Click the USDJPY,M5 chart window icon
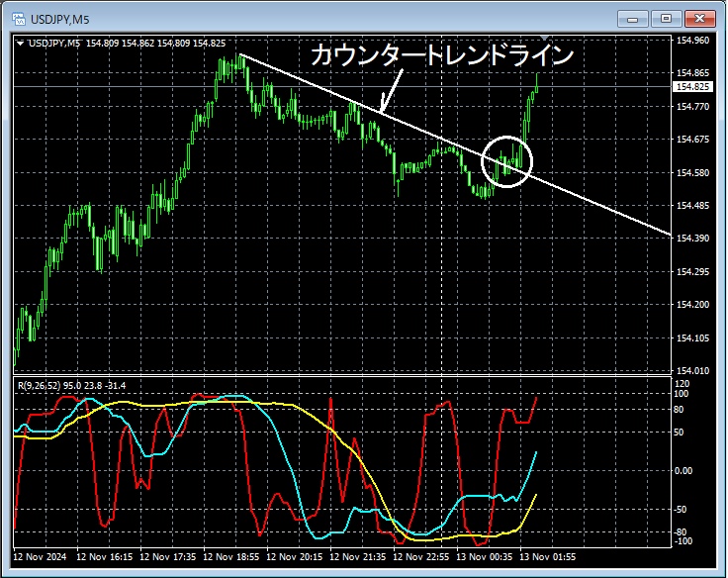The image size is (728, 578). tap(19, 19)
